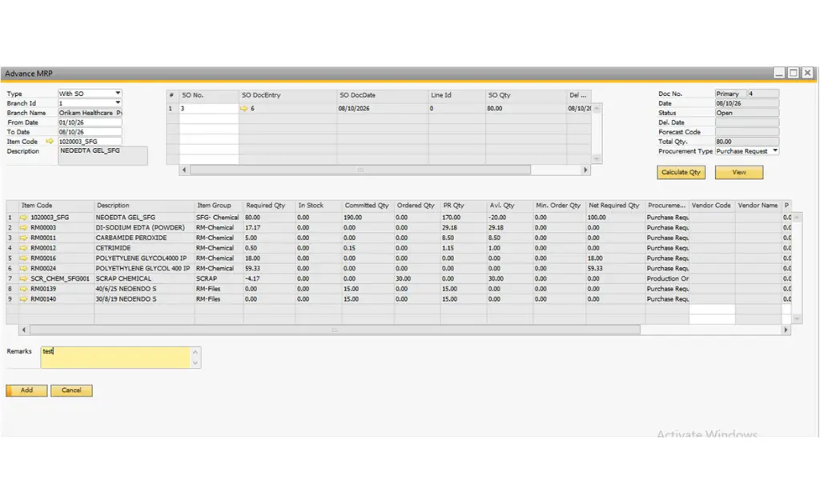Close the Advance MRP window
Viewport: 820px width, 504px height.
click(x=807, y=73)
